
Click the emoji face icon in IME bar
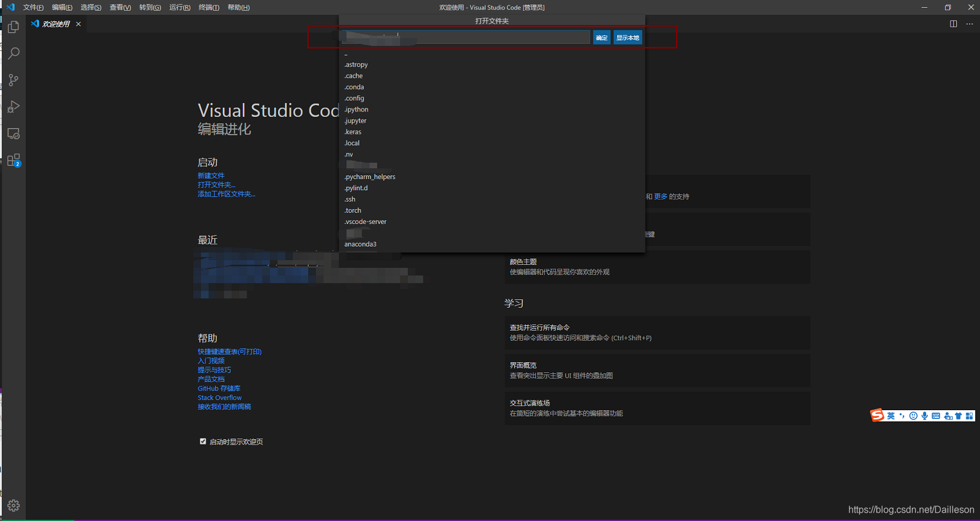(914, 416)
